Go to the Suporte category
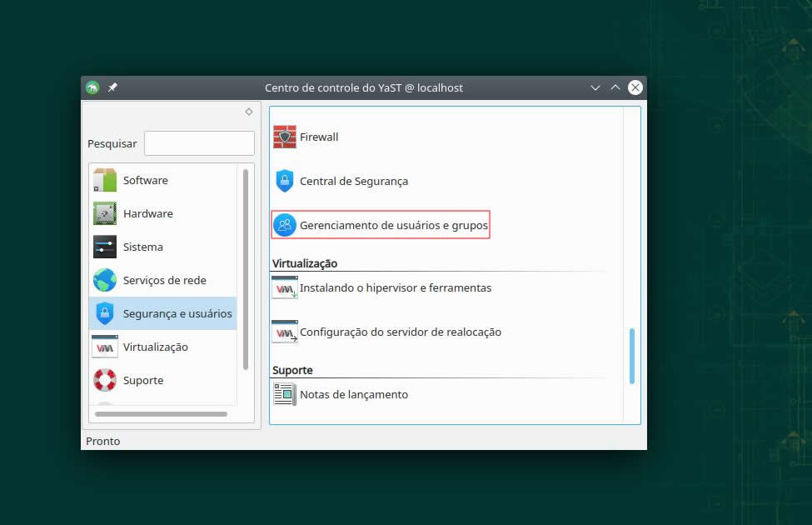This screenshot has height=525, width=812. (x=142, y=380)
